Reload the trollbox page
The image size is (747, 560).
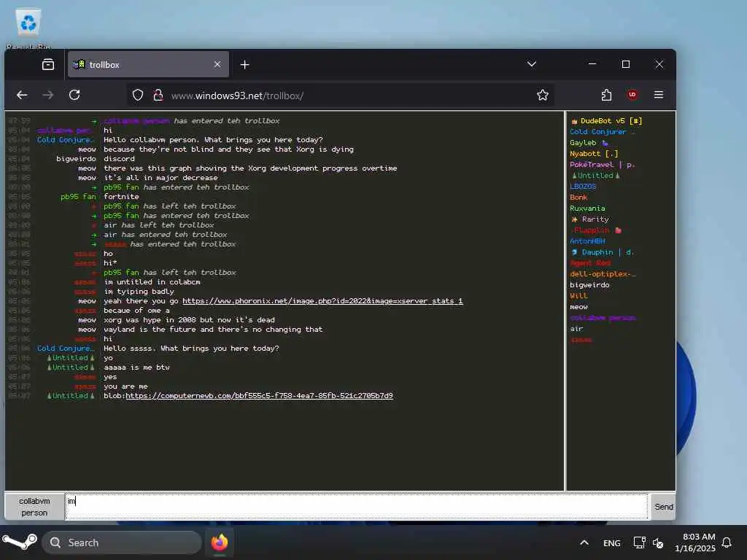pos(74,95)
